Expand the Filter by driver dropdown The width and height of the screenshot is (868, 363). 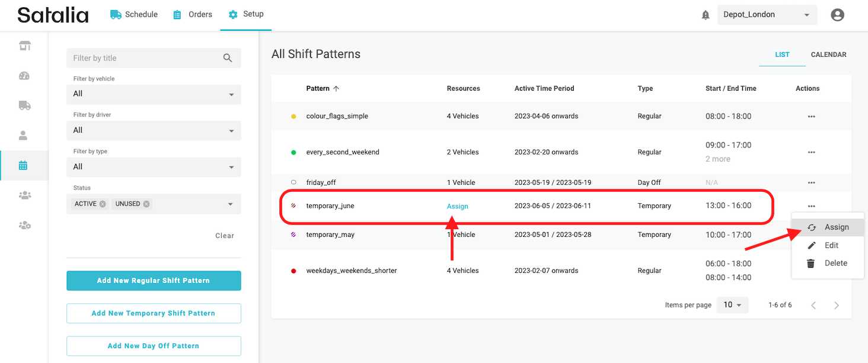click(x=154, y=130)
